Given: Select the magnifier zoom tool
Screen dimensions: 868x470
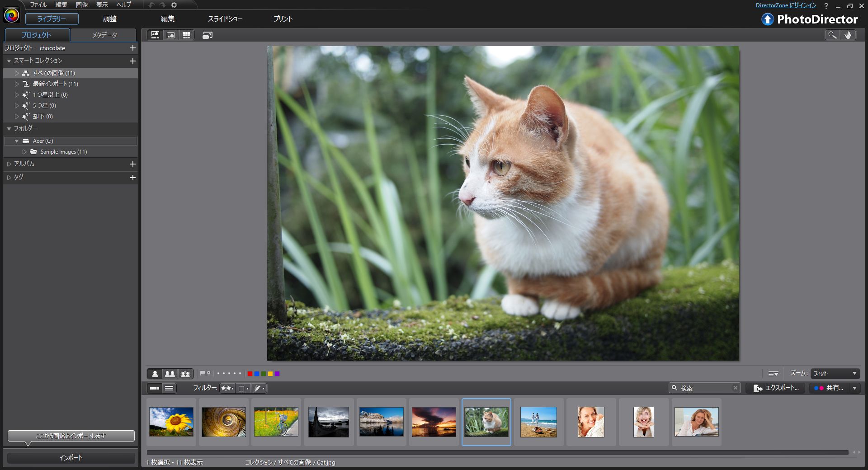Looking at the screenshot, I should coord(832,35).
